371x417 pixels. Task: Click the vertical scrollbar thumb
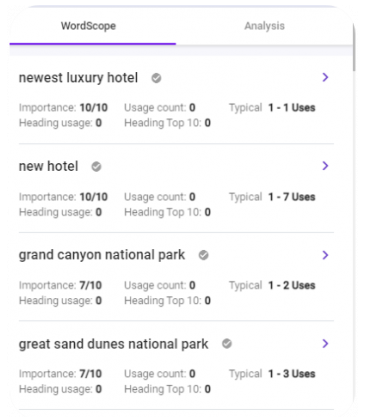coord(354,45)
